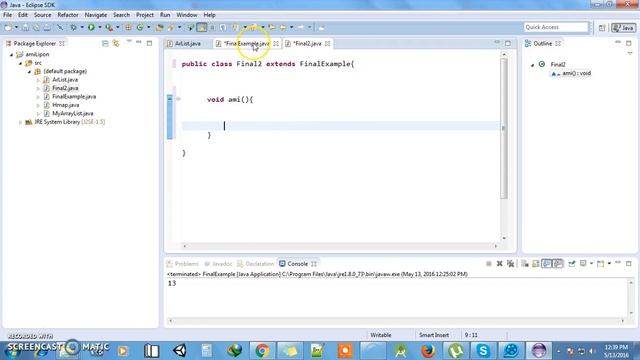Toggle Link with Editor in Package Explorer
The height and width of the screenshot is (360, 640).
pos(116,43)
